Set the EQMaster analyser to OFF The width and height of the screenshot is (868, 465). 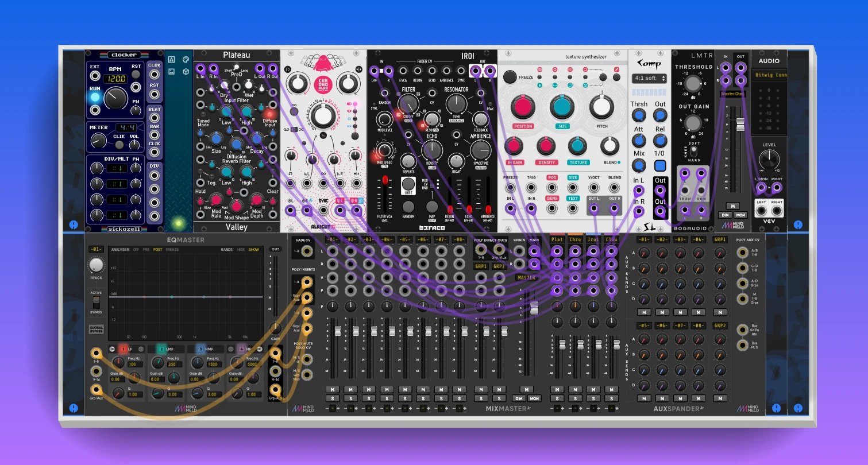click(x=136, y=250)
